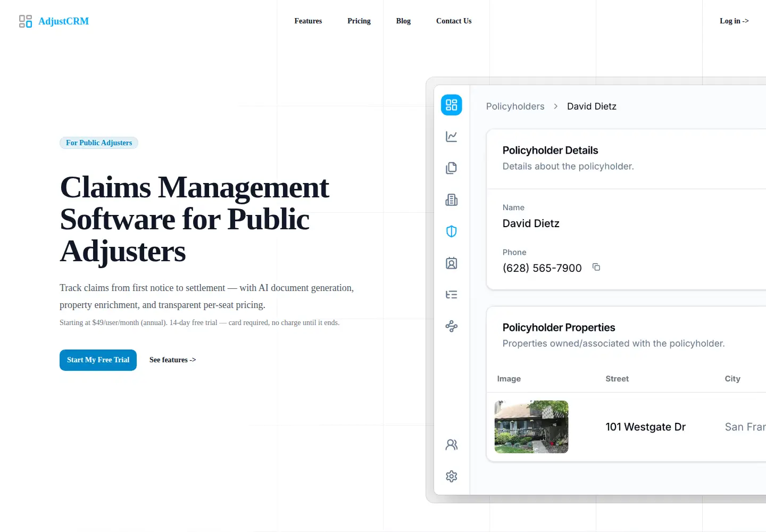Select the phone number (628) 565-7900
The height and width of the screenshot is (532, 766).
(542, 268)
